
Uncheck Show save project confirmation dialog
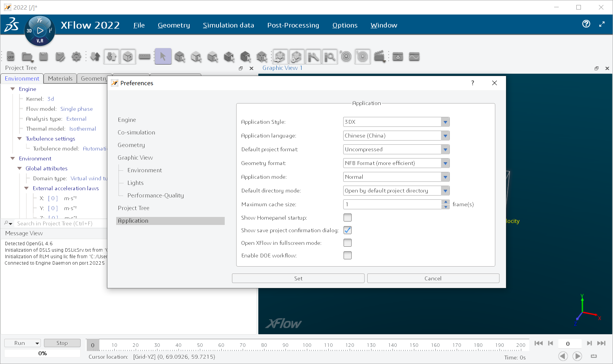point(347,230)
